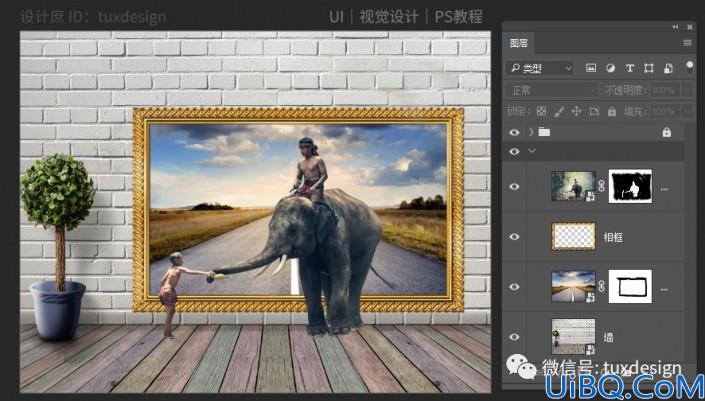This screenshot has height=401, width=705.
Task: Select the 图层 panel tab
Action: (x=518, y=44)
